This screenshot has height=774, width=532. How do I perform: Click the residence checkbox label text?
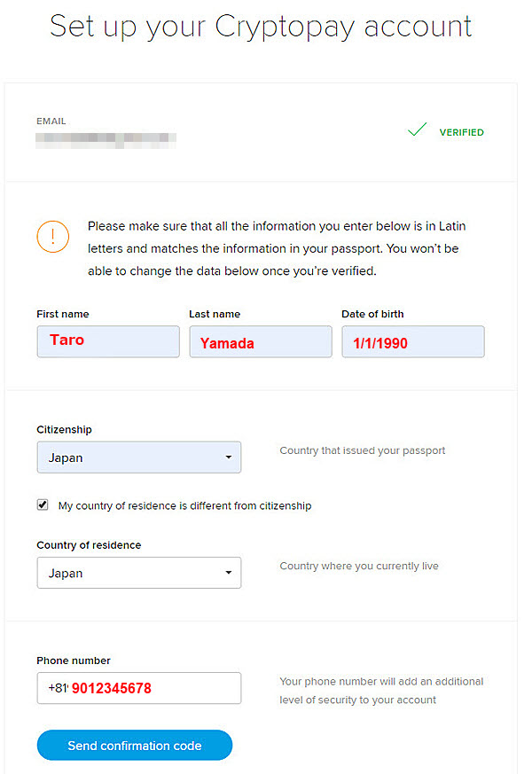tap(184, 505)
